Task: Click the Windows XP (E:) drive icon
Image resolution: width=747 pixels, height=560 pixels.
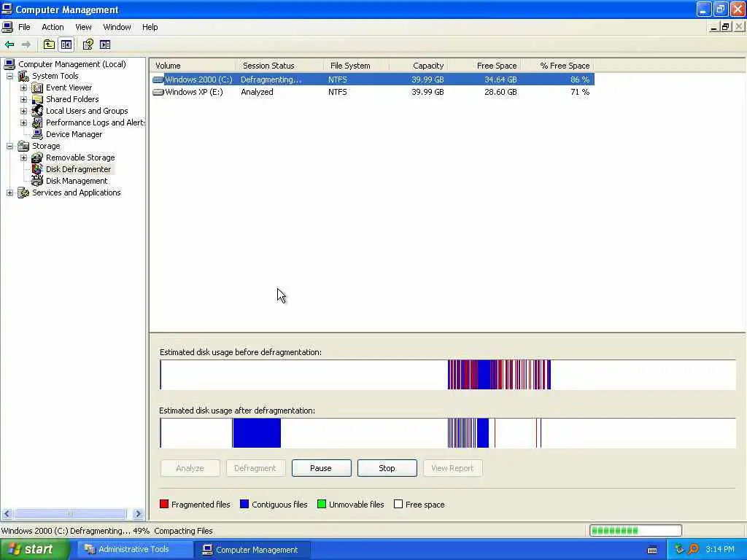Action: (x=158, y=92)
